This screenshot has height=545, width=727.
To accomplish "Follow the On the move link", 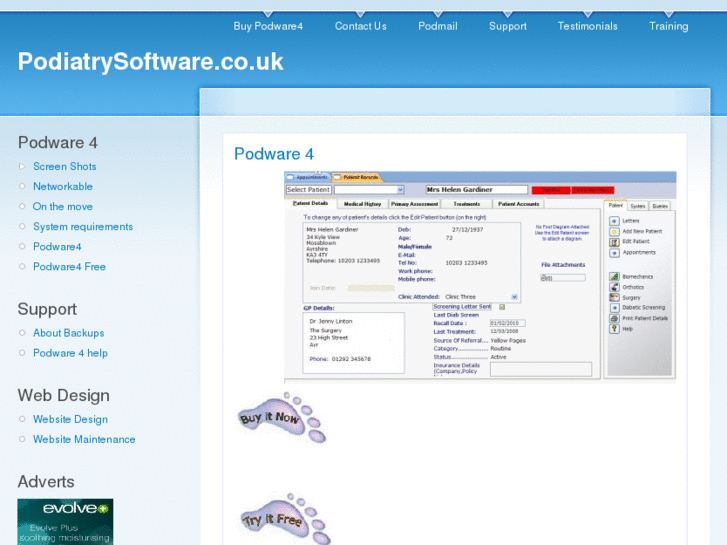I will click(63, 206).
